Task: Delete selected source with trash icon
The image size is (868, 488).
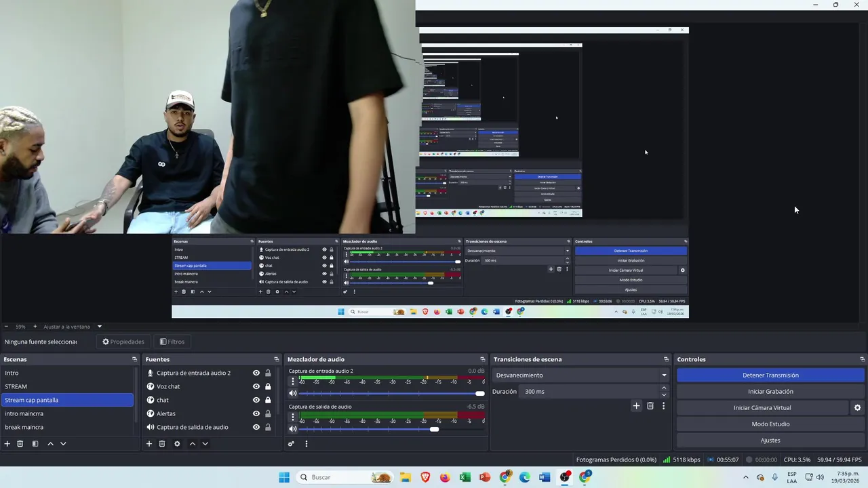Action: pyautogui.click(x=162, y=444)
